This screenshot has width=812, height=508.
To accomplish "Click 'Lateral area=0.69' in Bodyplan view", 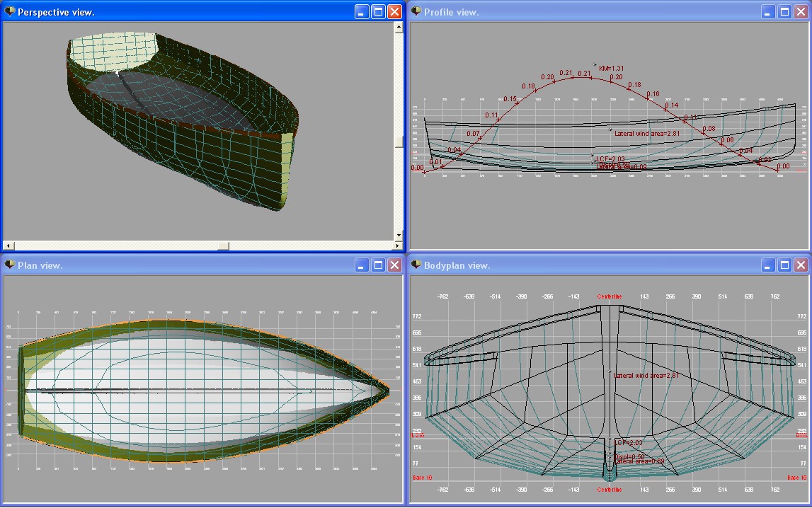I will click(x=639, y=461).
